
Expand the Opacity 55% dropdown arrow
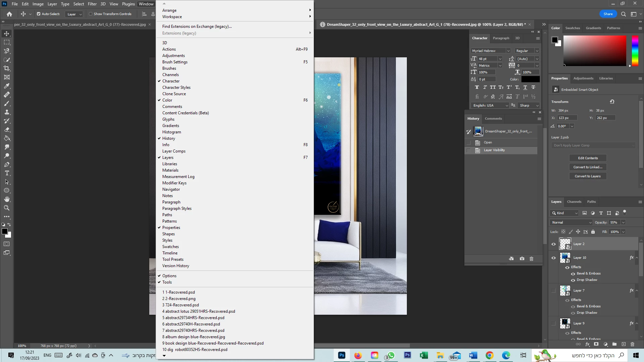[623, 223]
